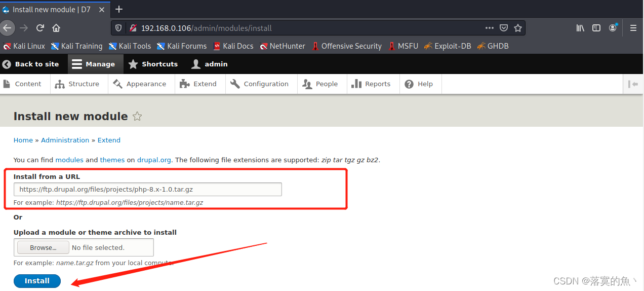Image resolution: width=644 pixels, height=291 pixels.
Task: Open Shortcuts in admin toolbar
Action: pyautogui.click(x=153, y=64)
